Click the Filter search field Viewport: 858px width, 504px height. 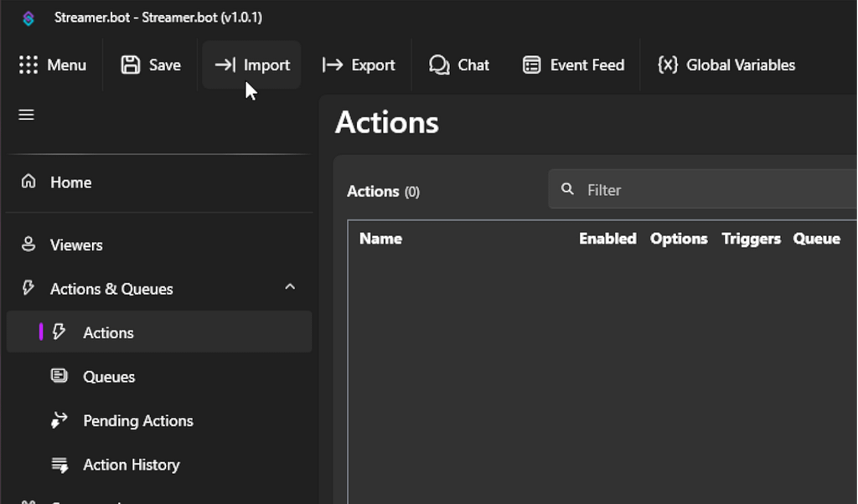coord(712,190)
